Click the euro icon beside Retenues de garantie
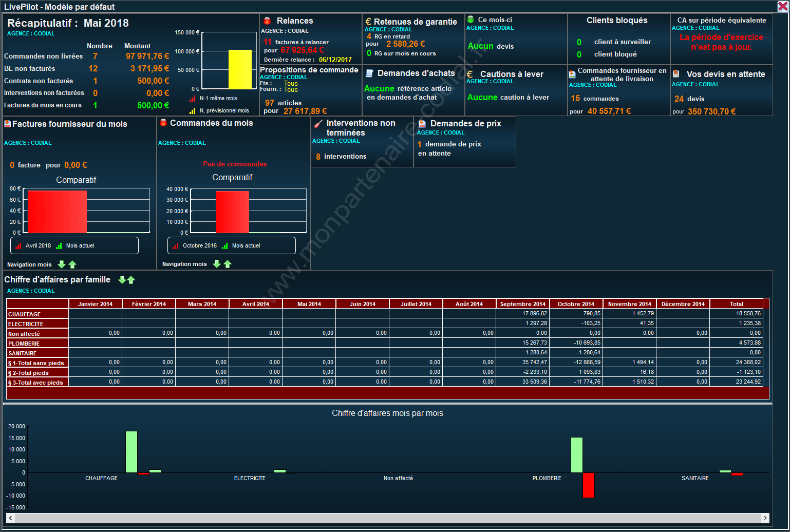 (x=368, y=22)
